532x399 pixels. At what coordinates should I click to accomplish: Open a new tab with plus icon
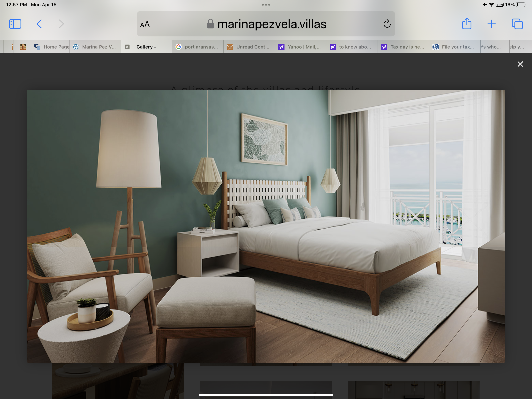point(491,24)
